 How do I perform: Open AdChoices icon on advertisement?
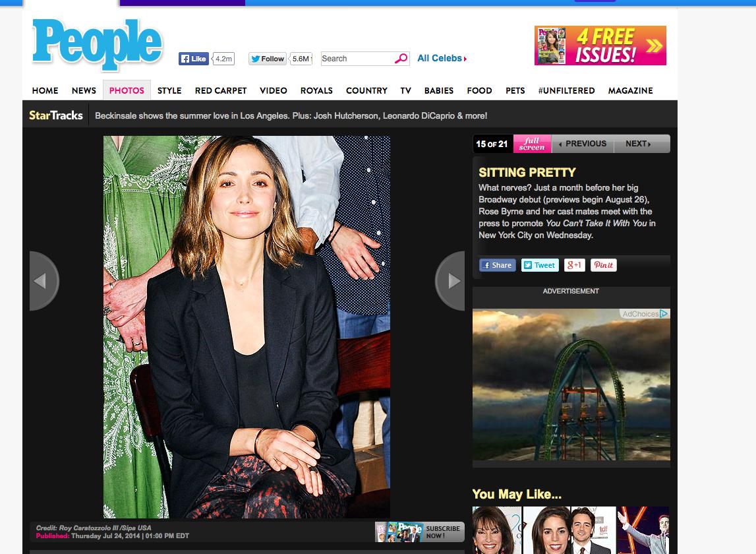[664, 314]
